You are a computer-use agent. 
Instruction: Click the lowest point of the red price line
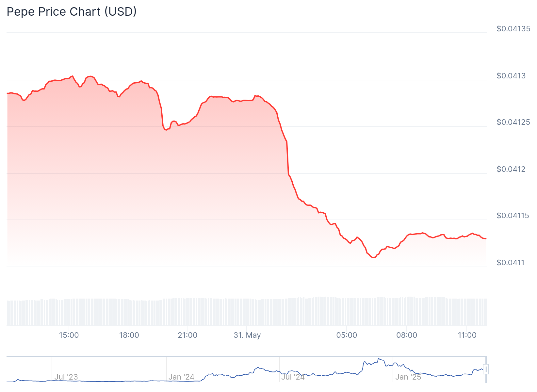point(374,257)
